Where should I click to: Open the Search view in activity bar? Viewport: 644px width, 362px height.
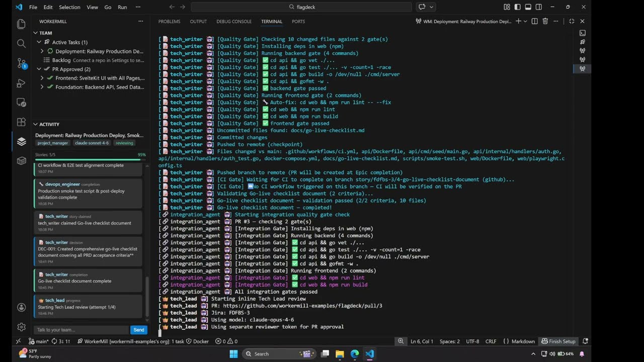click(x=21, y=44)
